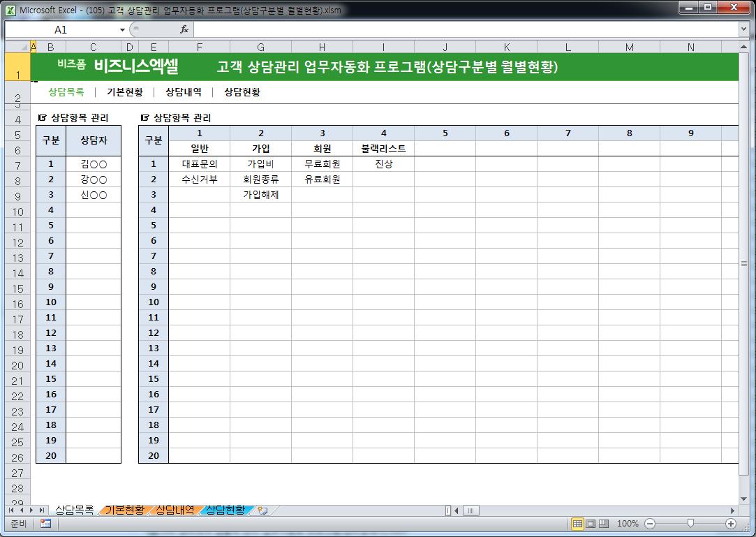Select the 블랙리스트 header cell

coord(384,149)
